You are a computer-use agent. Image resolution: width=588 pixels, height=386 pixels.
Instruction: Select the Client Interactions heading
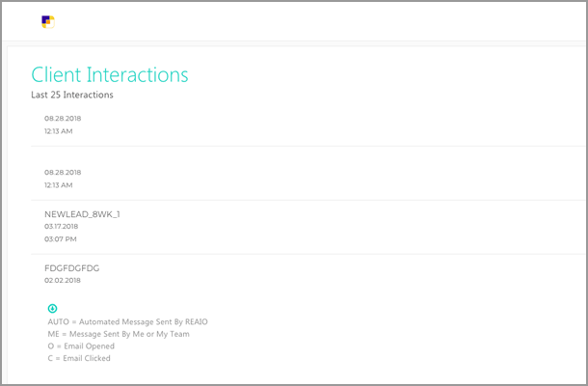pyautogui.click(x=110, y=74)
